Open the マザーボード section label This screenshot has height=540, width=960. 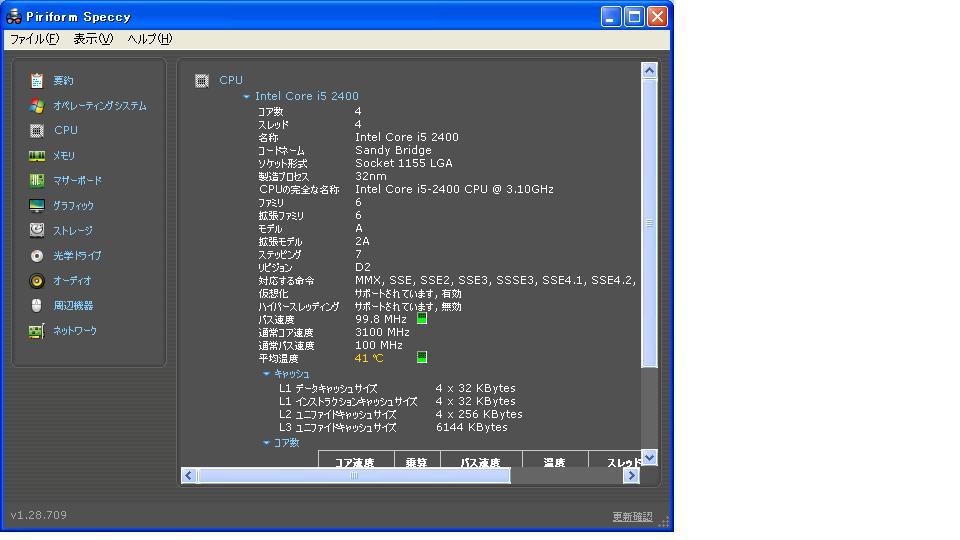(78, 181)
